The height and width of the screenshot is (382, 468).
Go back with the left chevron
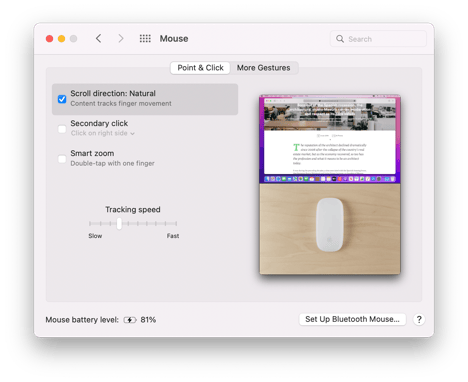pyautogui.click(x=99, y=39)
